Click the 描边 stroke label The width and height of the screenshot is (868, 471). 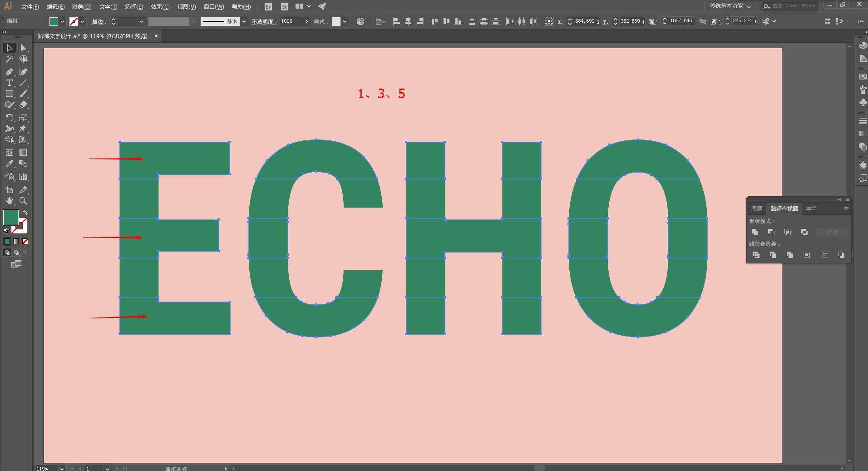[x=98, y=22]
